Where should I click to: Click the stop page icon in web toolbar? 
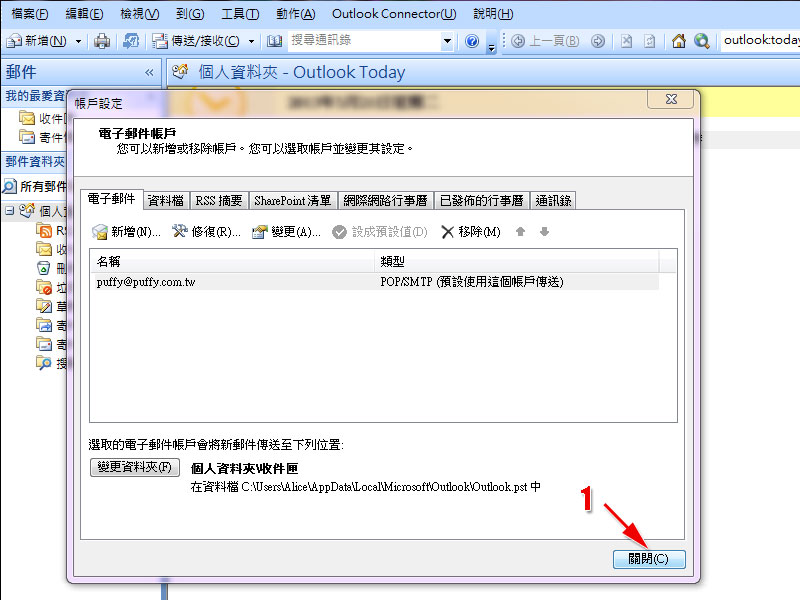627,41
